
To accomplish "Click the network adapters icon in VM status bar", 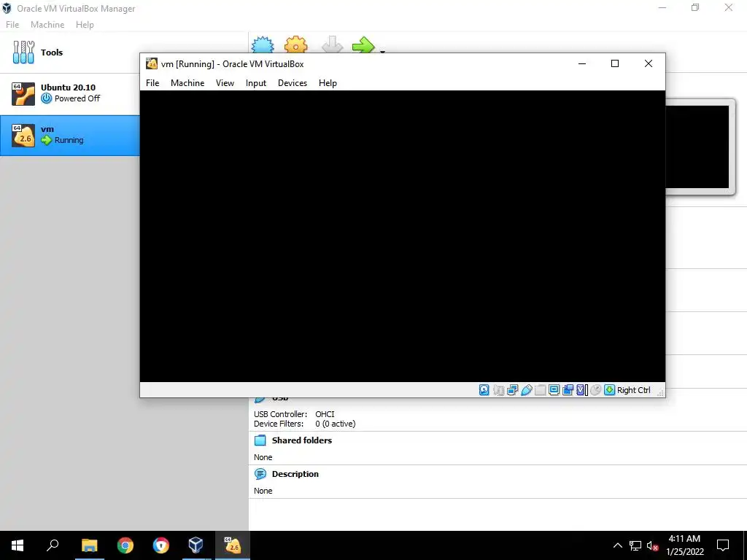I will point(512,390).
